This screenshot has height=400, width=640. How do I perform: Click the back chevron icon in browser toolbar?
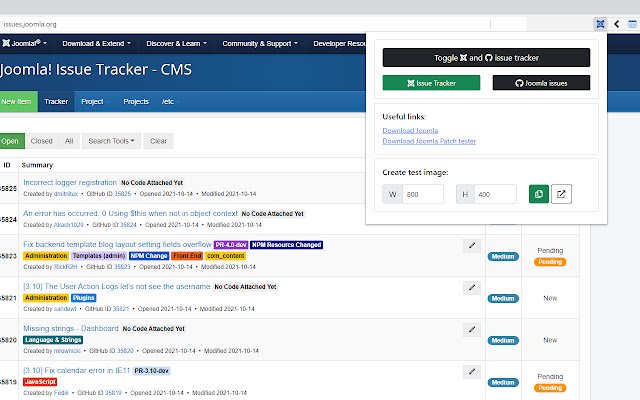tap(617, 24)
